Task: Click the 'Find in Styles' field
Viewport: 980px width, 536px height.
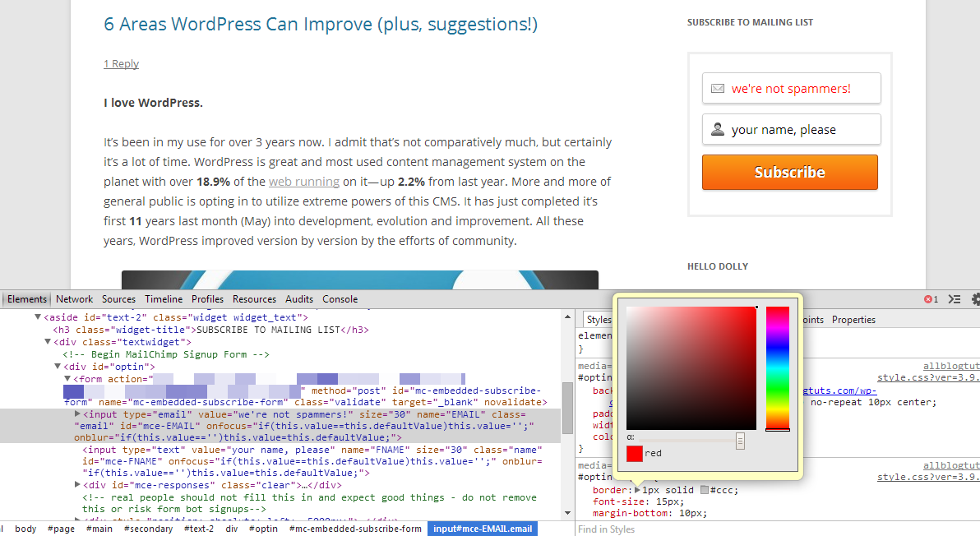Action: 740,529
